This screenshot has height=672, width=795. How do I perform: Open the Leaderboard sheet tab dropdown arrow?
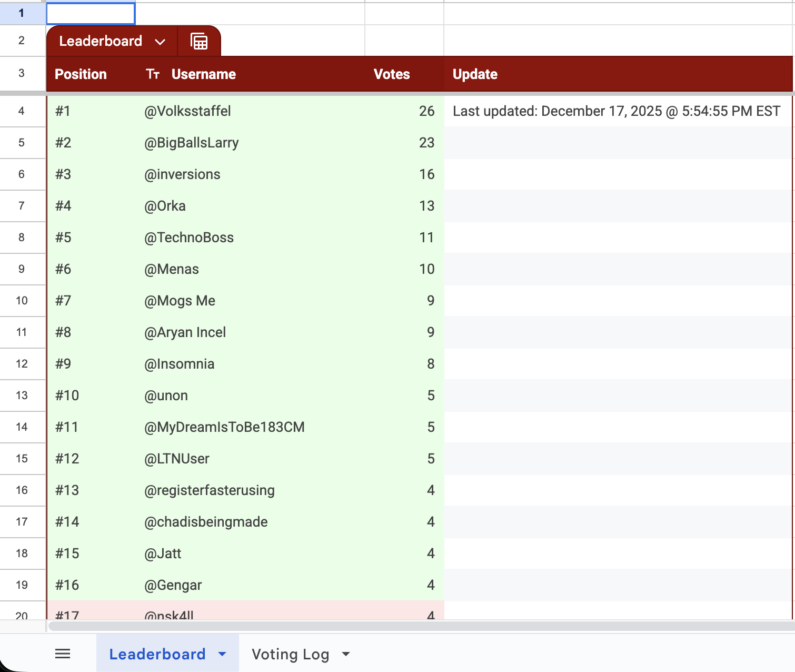[222, 654]
